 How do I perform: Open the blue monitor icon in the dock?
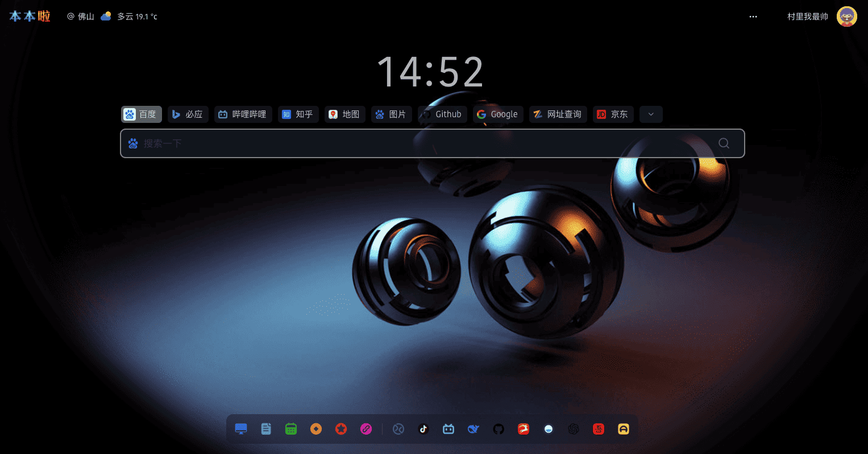(241, 429)
